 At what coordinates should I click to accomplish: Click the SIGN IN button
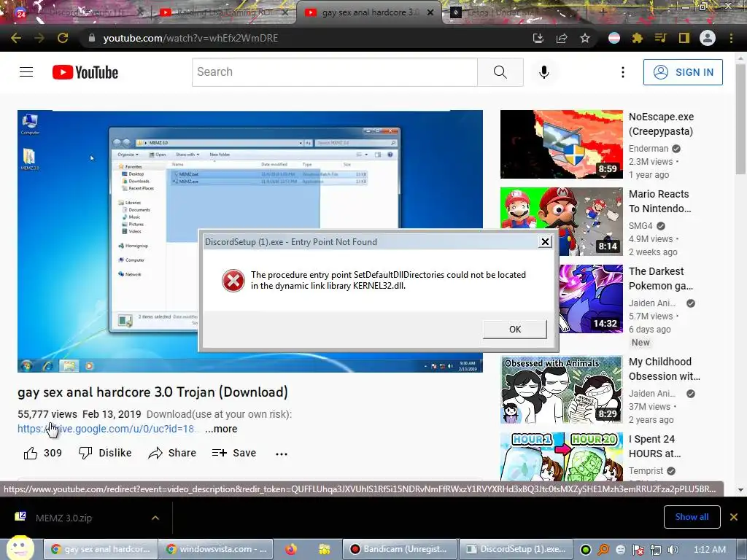683,72
